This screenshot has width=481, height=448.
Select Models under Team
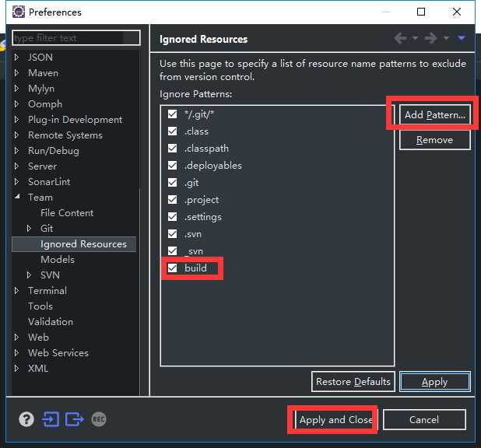point(58,260)
